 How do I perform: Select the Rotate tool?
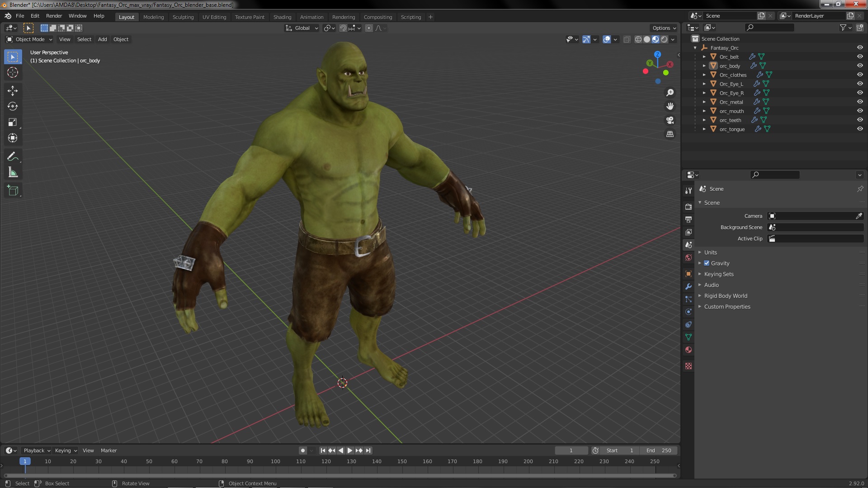pos(13,107)
